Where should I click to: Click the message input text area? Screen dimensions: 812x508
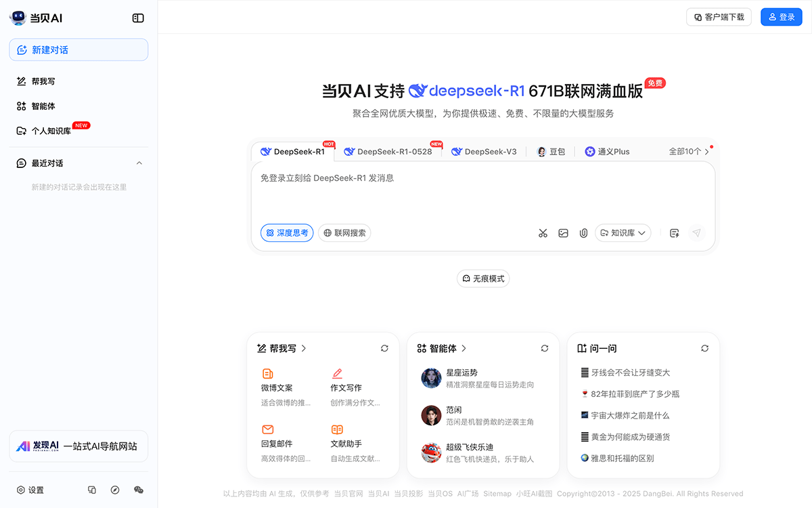tap(482, 193)
